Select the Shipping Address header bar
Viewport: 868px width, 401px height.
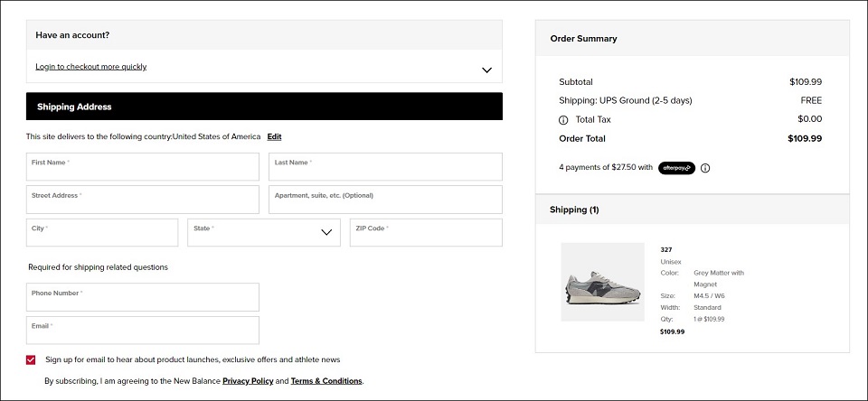pos(264,107)
